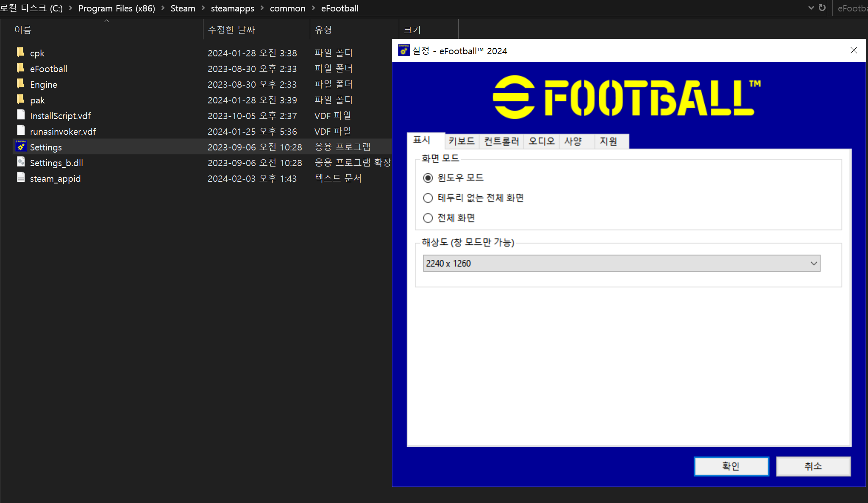
Task: Select the cpk folder name
Action: coord(37,53)
